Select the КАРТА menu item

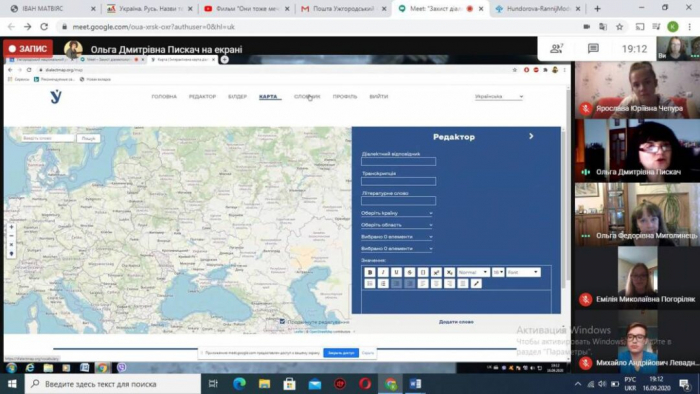[268, 96]
